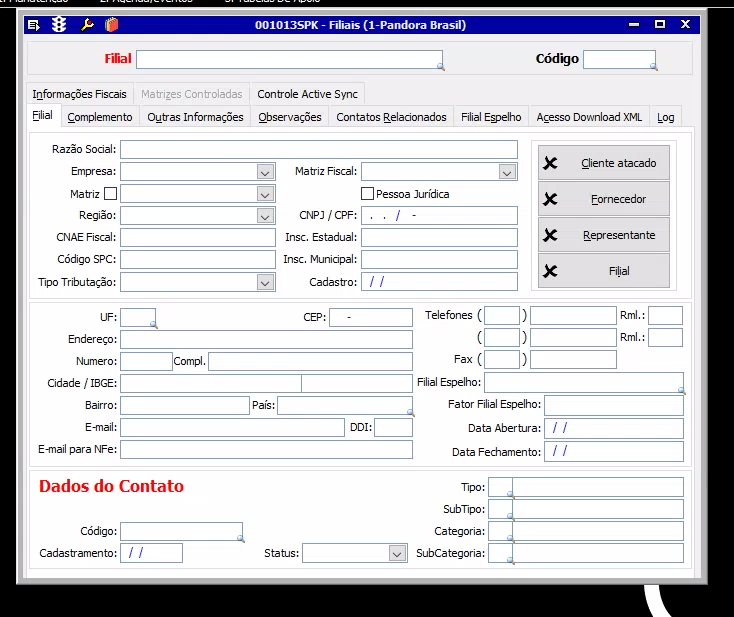Click the Compl. input field
This screenshot has width=734, height=617.
[x=310, y=361]
